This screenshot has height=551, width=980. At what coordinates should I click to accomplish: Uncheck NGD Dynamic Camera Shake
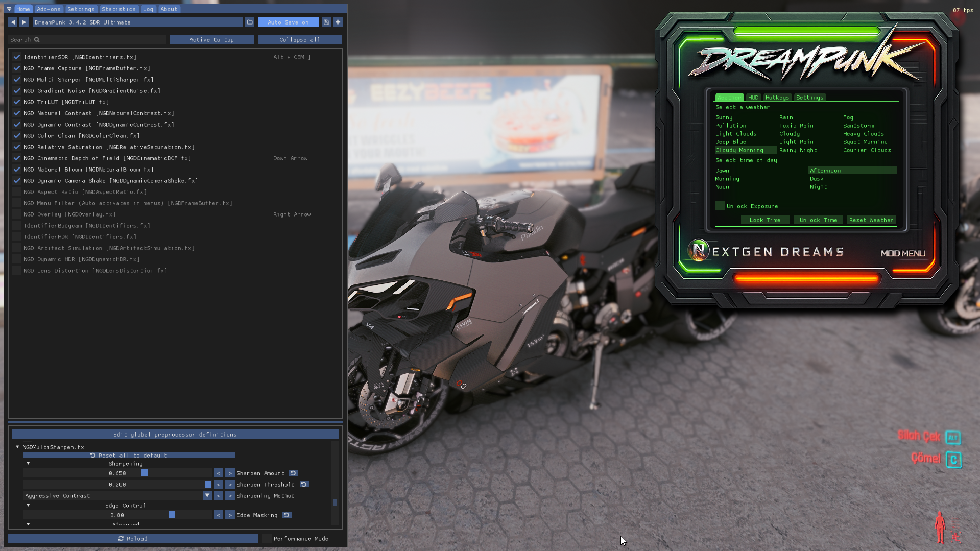coord(17,181)
